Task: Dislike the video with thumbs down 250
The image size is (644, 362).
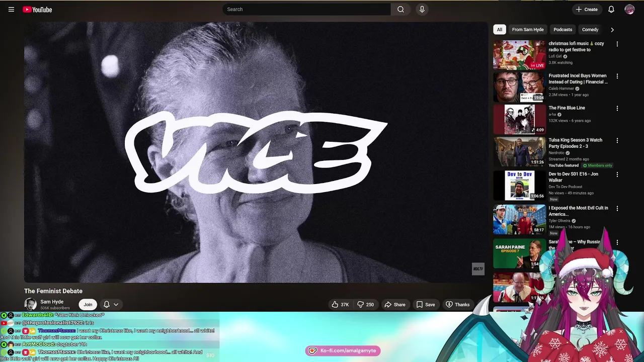Action: click(x=365, y=304)
